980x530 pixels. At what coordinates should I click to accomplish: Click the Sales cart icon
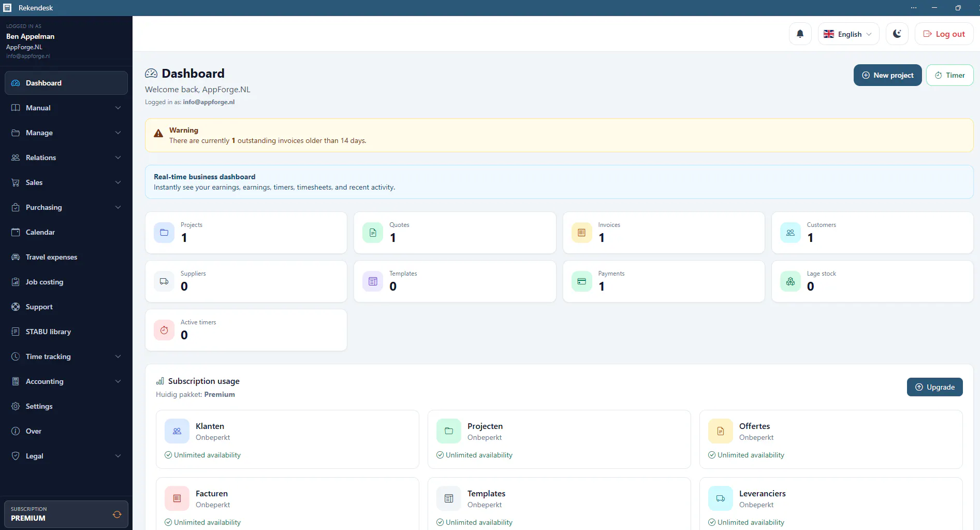(x=16, y=182)
